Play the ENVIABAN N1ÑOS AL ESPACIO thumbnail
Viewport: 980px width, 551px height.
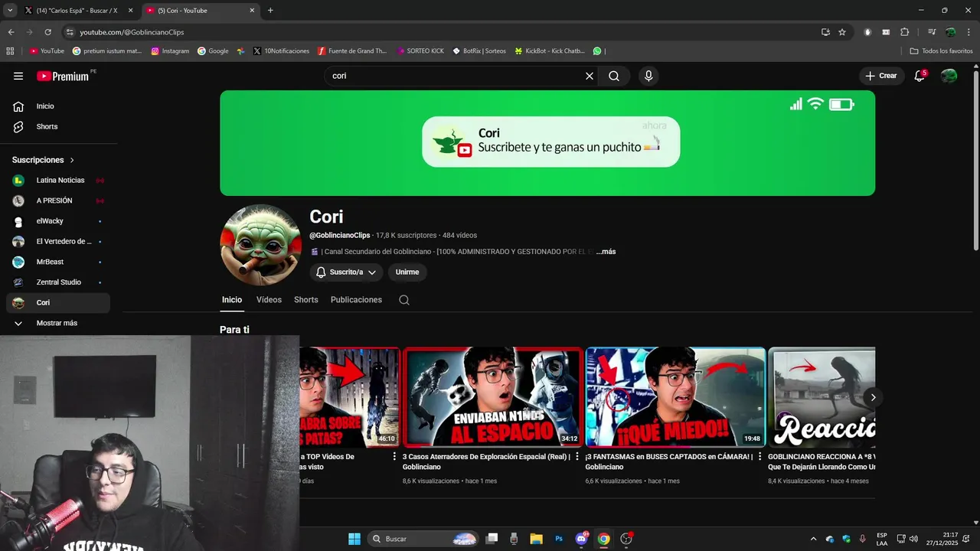pyautogui.click(x=492, y=397)
